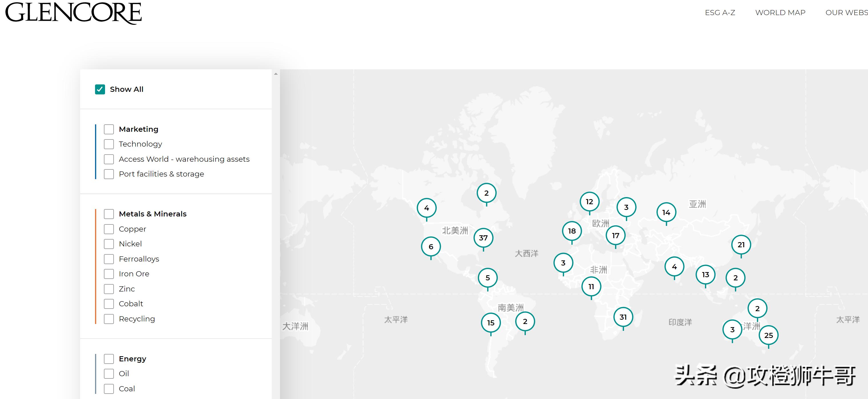Select the cluster marker labeled 12
This screenshot has height=399, width=868.
point(589,202)
